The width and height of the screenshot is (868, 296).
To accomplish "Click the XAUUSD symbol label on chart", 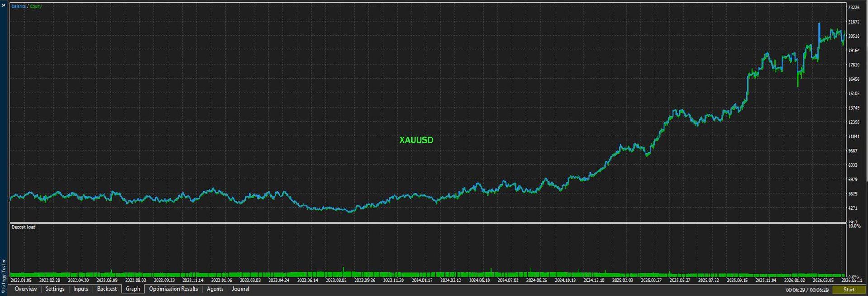I will [x=416, y=140].
